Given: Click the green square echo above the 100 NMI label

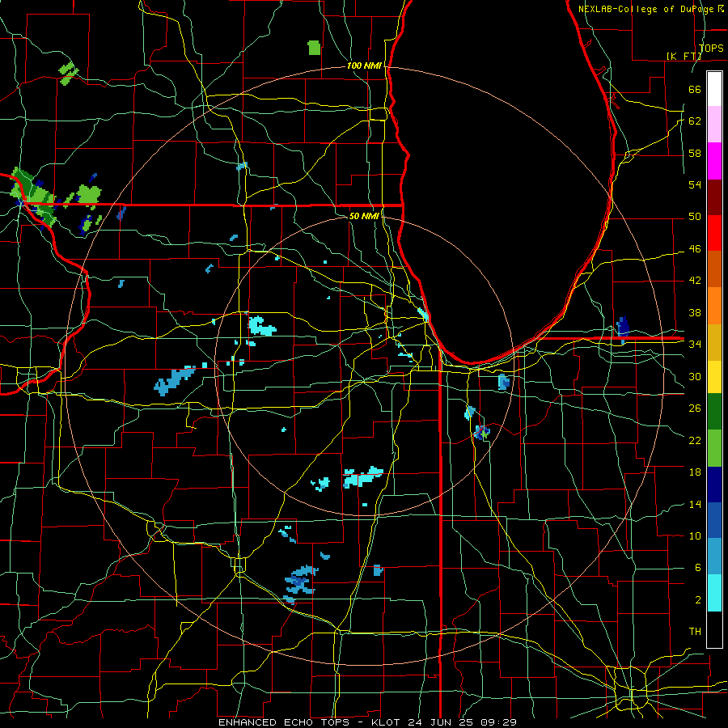Looking at the screenshot, I should 315,48.
